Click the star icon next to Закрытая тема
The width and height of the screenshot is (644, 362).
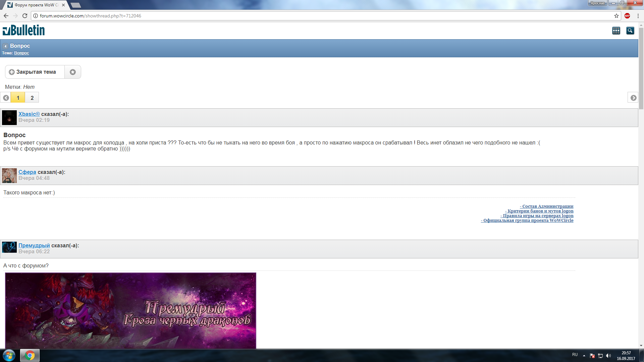(73, 72)
